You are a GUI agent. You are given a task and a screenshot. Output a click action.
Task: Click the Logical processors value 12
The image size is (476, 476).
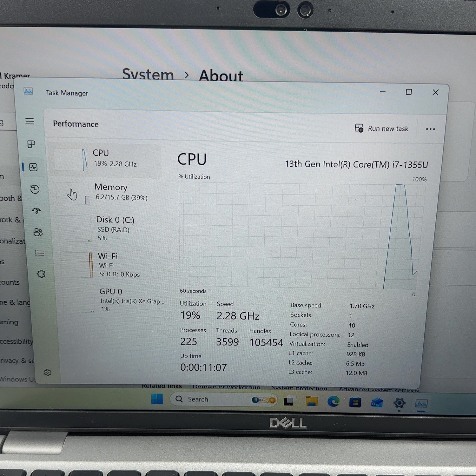pyautogui.click(x=351, y=335)
